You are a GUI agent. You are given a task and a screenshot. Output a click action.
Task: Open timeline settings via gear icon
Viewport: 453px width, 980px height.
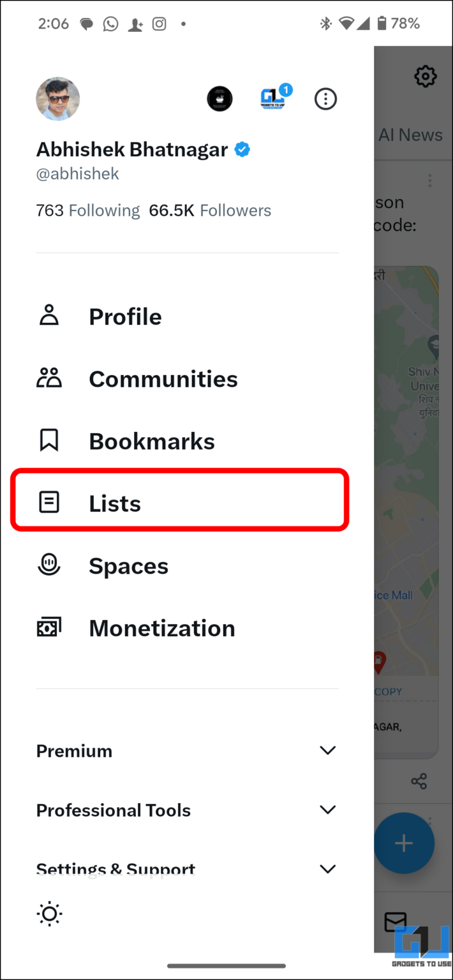pyautogui.click(x=425, y=77)
